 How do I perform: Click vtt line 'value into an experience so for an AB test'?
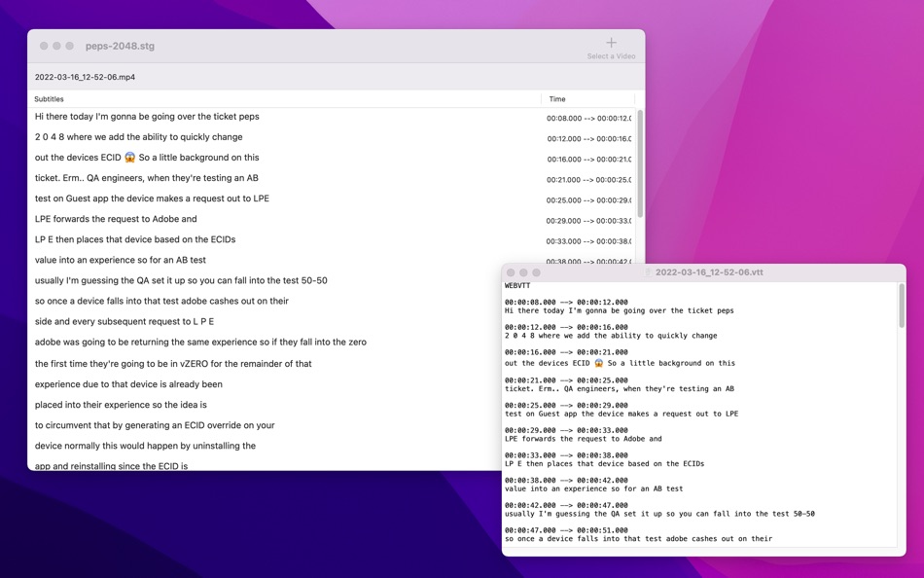593,488
